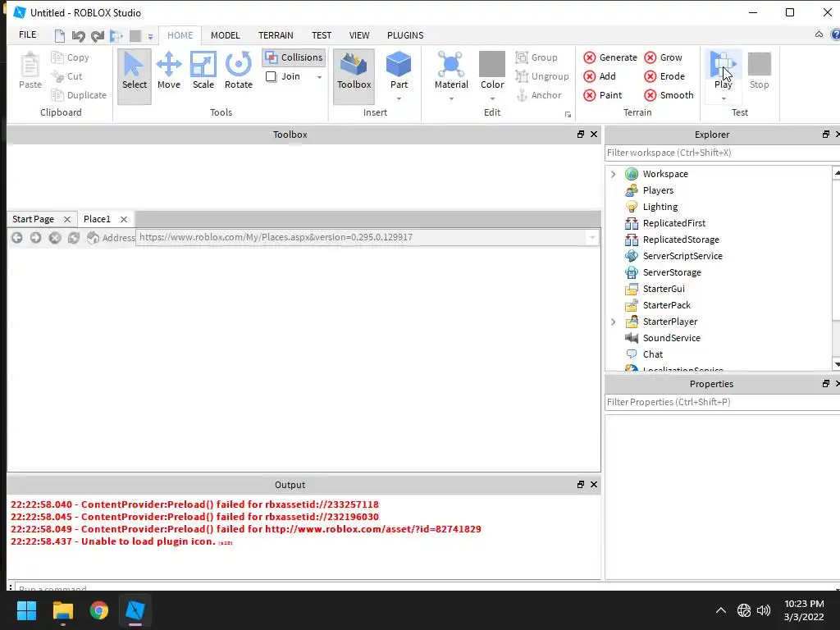Click the Cut button
Screen dimensions: 840x630
point(67,76)
